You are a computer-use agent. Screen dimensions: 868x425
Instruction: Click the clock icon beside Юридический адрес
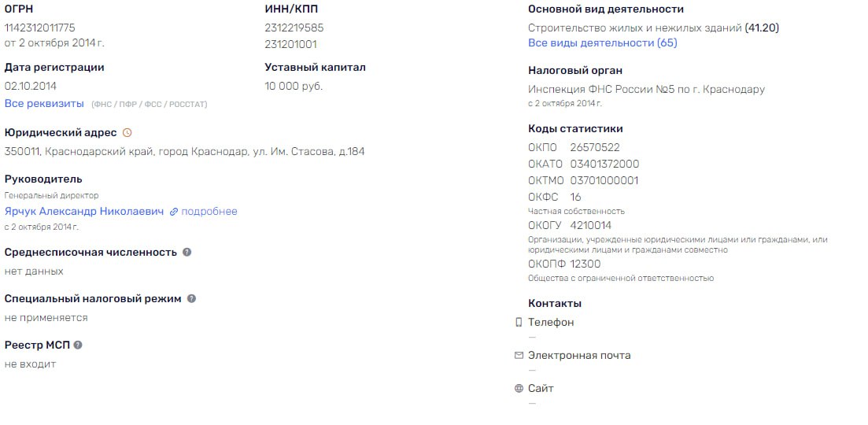coord(127,133)
